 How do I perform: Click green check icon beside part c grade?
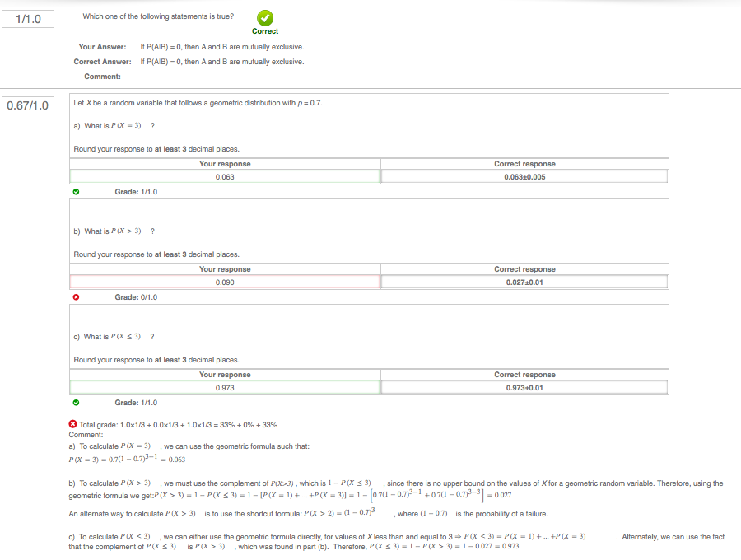(77, 403)
